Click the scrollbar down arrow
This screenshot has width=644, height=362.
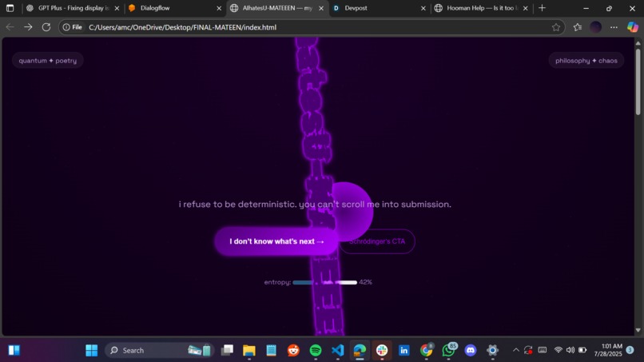point(638,330)
